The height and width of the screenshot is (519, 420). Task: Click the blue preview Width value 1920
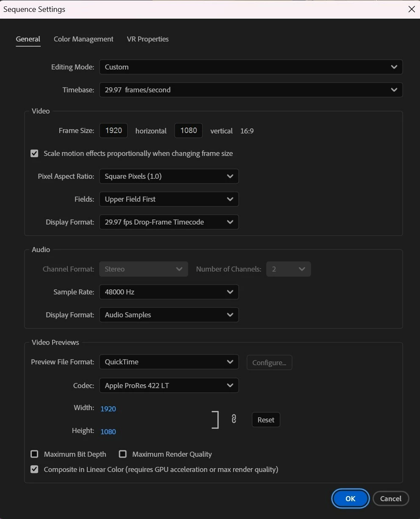coord(108,409)
